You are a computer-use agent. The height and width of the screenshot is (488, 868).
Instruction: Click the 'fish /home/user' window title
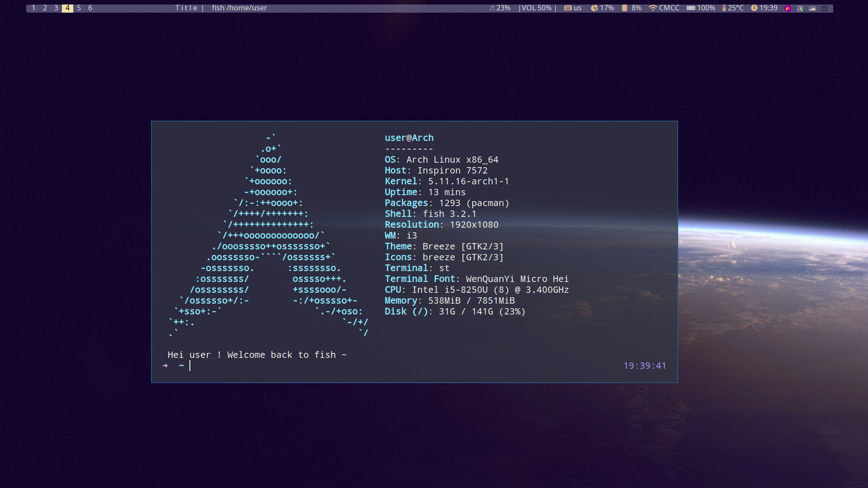tap(239, 8)
